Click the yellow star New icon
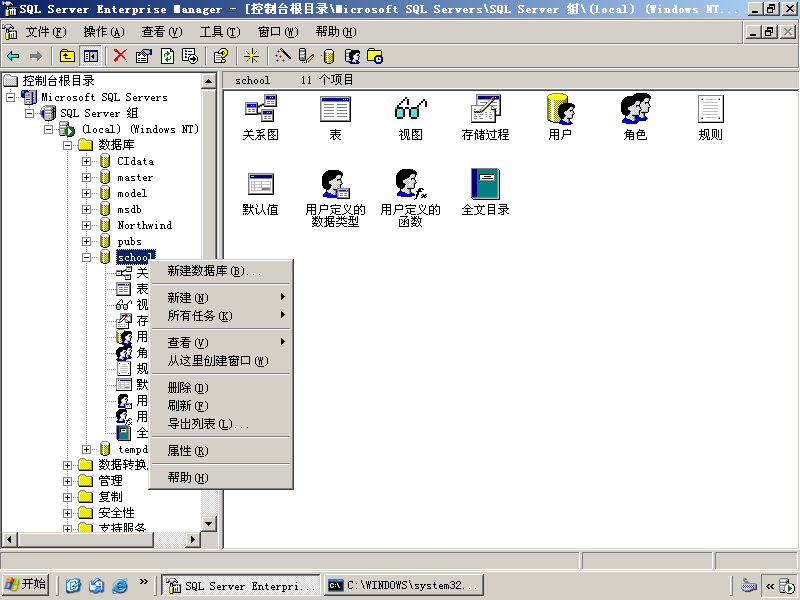Image resolution: width=800 pixels, height=600 pixels. [252, 56]
